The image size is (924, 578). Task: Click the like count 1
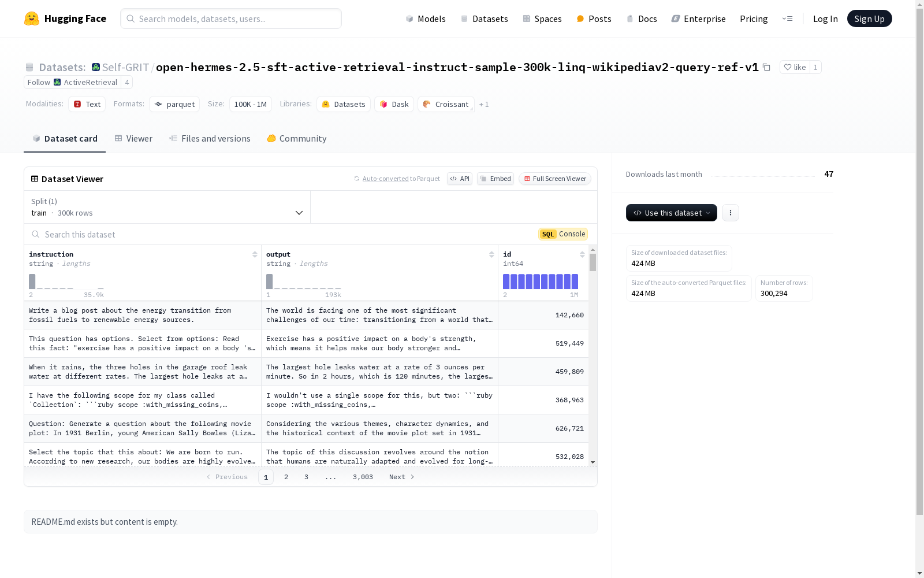(x=815, y=67)
